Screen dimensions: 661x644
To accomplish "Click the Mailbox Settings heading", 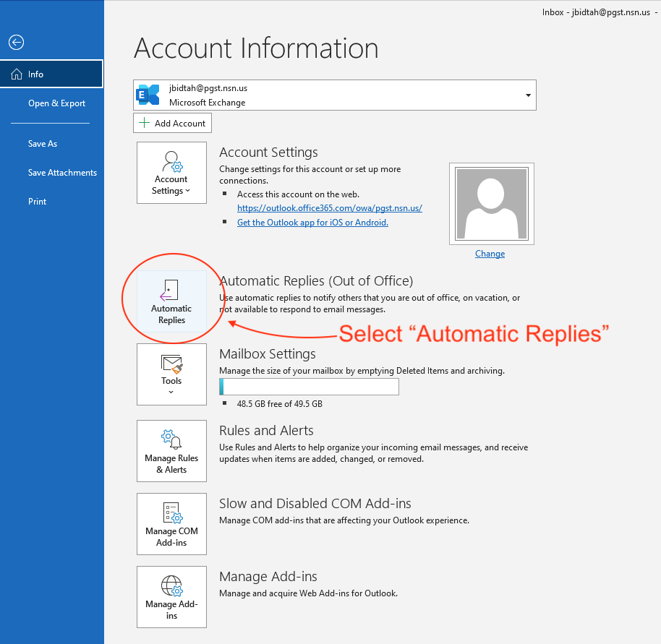I will 268,354.
